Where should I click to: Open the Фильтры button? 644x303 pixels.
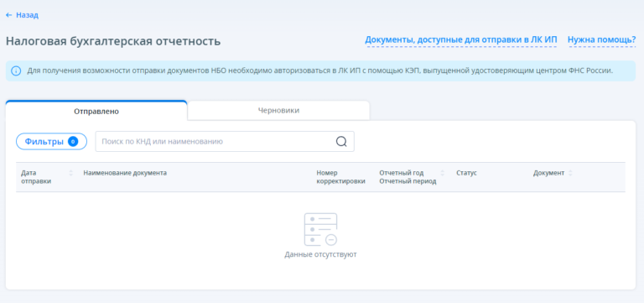[x=51, y=141]
